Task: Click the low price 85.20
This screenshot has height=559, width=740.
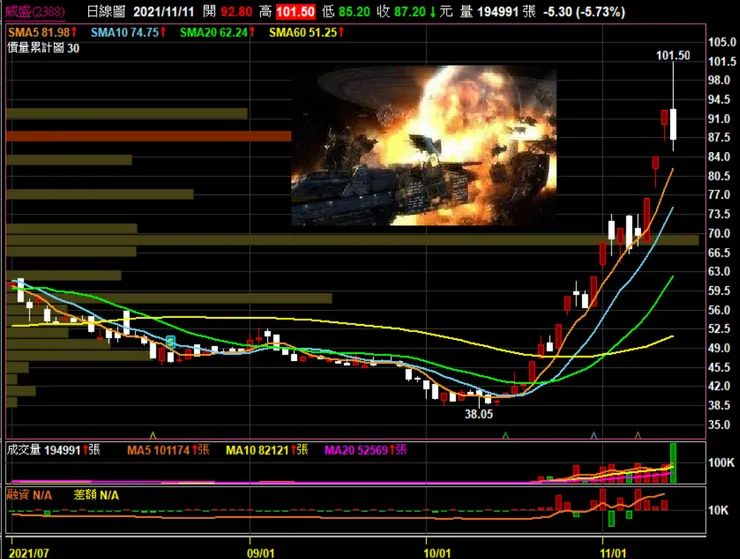Action: click(354, 11)
